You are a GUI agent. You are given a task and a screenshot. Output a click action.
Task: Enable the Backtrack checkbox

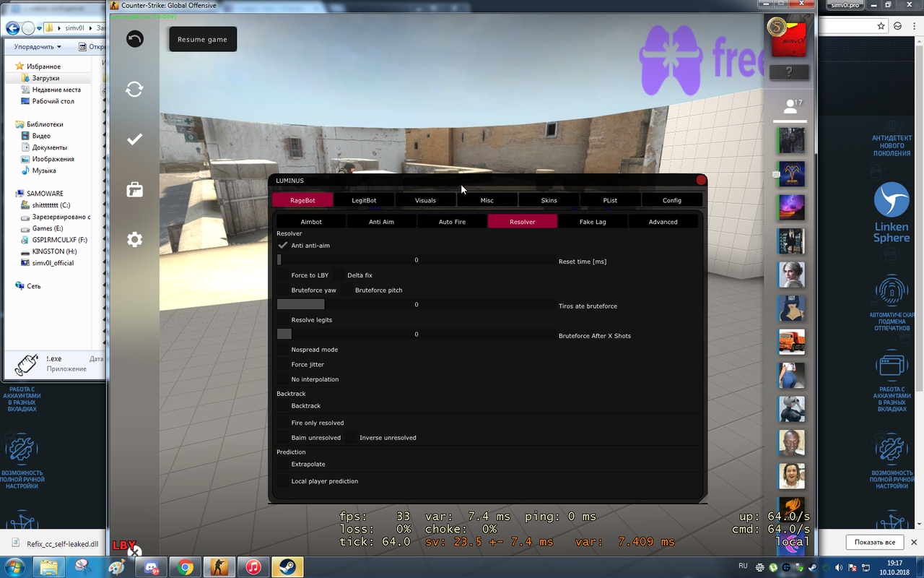pos(283,406)
